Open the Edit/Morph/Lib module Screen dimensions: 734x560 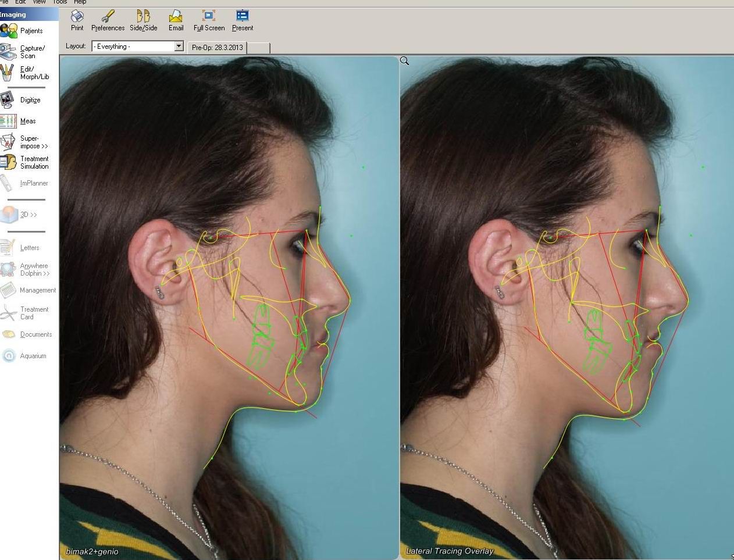pos(24,73)
